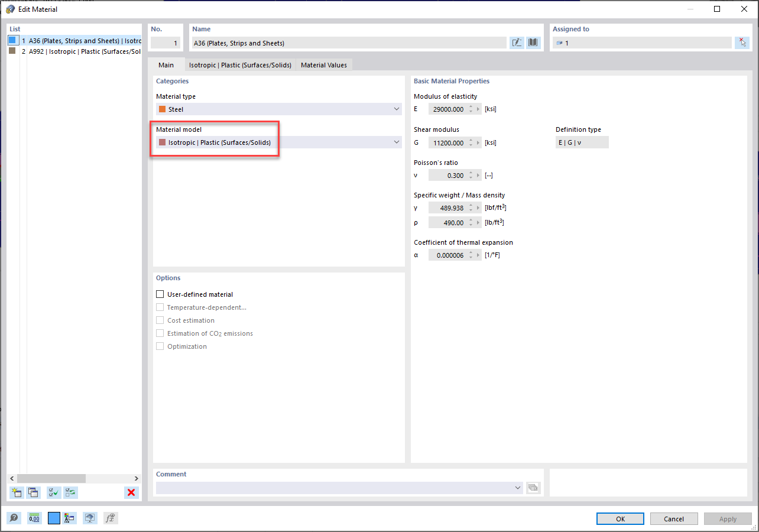
Task: Create a new material using the new icon
Action: (x=17, y=492)
